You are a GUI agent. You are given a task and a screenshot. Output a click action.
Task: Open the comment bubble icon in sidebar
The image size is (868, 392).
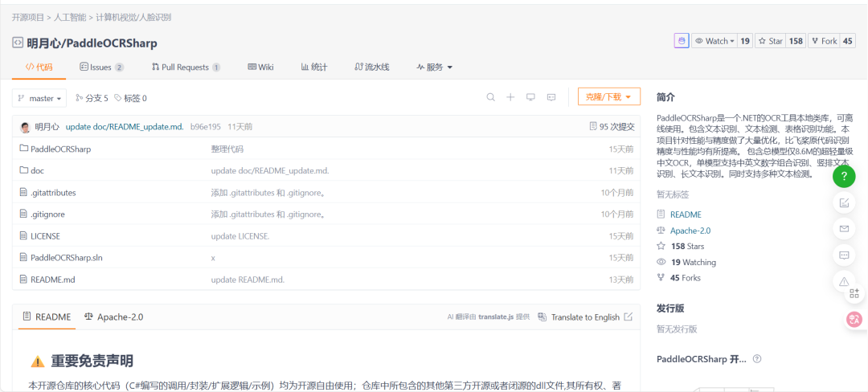click(844, 255)
